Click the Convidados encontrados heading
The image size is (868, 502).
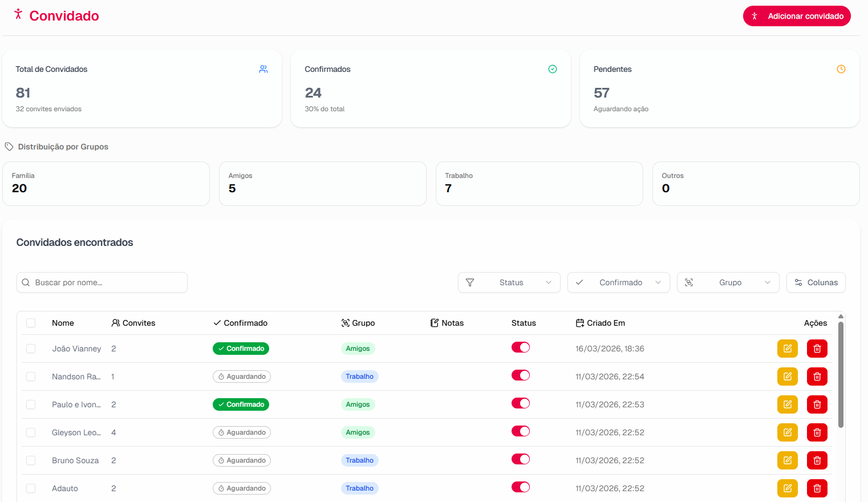pyautogui.click(x=75, y=242)
